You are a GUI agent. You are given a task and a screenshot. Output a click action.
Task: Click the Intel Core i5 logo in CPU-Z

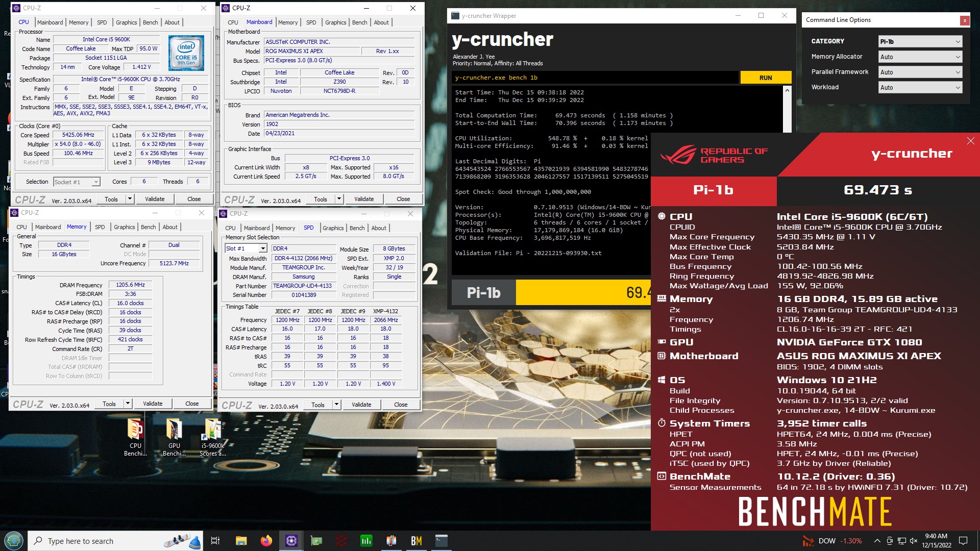186,53
